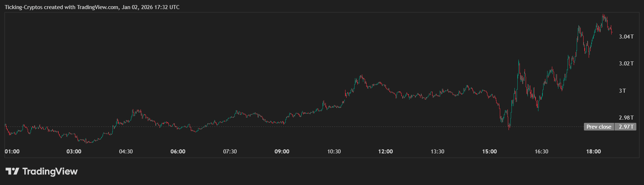644x185 pixels.
Task: Select the 13:30 time axis label
Action: [x=437, y=152]
